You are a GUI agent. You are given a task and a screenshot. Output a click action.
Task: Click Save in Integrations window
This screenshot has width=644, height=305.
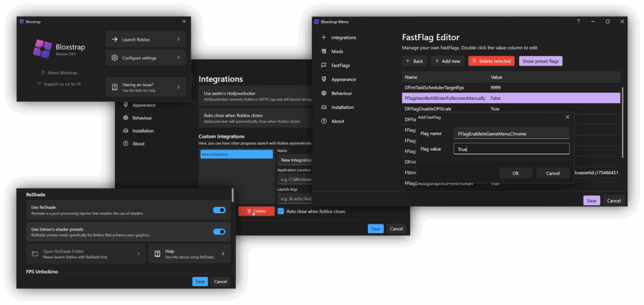376,229
